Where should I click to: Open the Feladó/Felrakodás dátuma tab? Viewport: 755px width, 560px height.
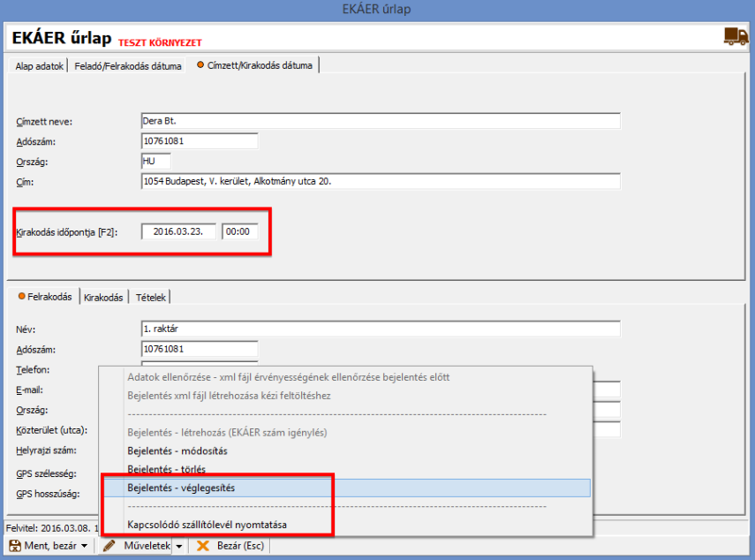coord(128,66)
